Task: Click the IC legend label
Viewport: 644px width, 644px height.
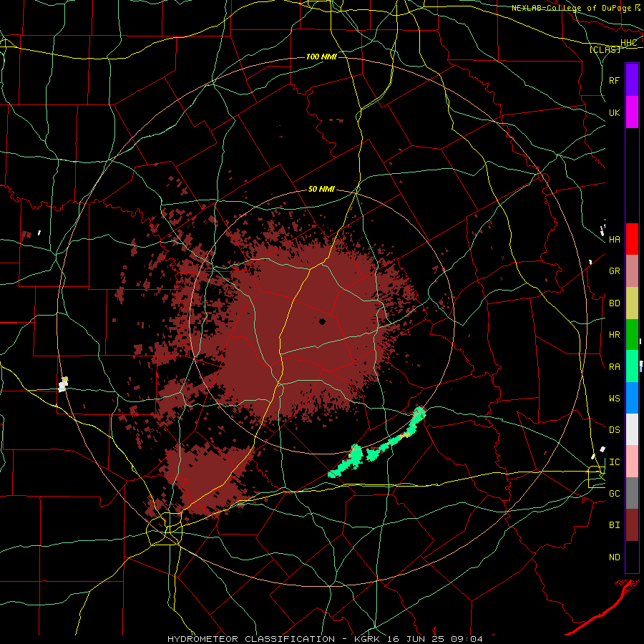Action: tap(614, 462)
